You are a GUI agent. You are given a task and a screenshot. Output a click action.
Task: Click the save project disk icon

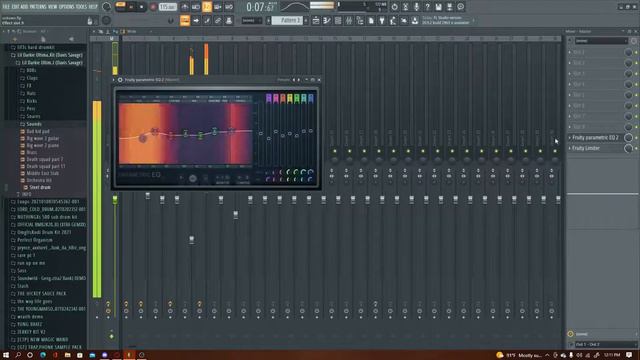click(438, 7)
